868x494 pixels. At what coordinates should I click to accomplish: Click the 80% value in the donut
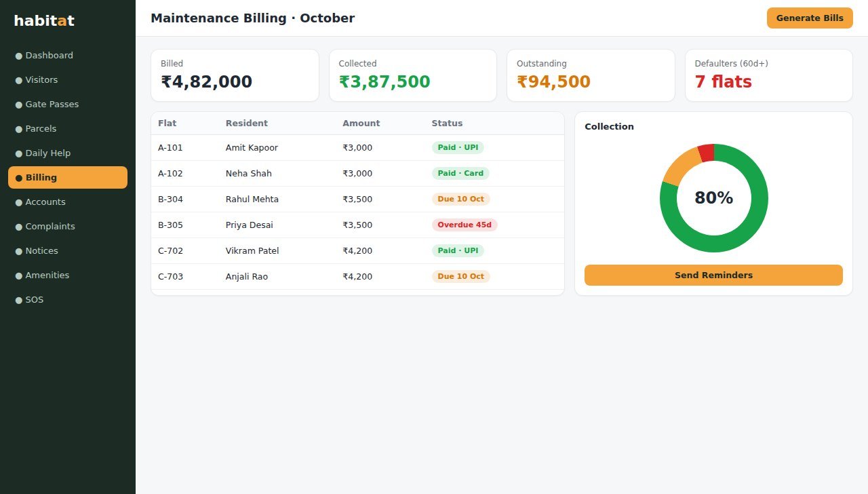coord(714,198)
